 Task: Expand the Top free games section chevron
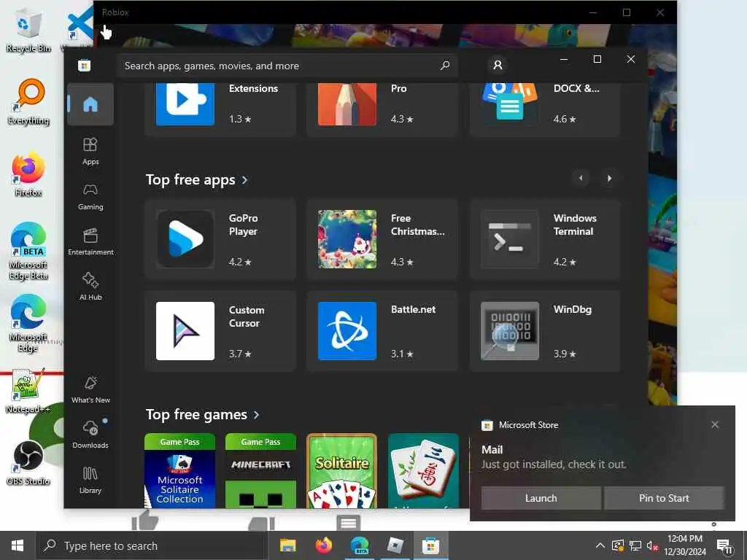(257, 415)
